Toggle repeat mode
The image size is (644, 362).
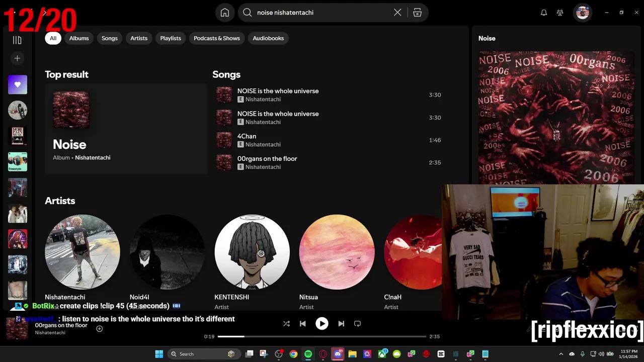357,324
